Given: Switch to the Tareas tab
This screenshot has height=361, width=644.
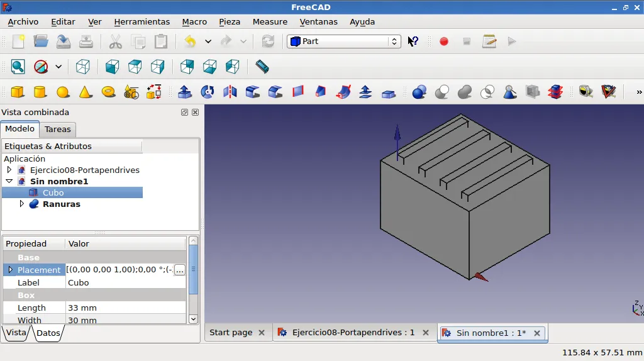Looking at the screenshot, I should [57, 129].
